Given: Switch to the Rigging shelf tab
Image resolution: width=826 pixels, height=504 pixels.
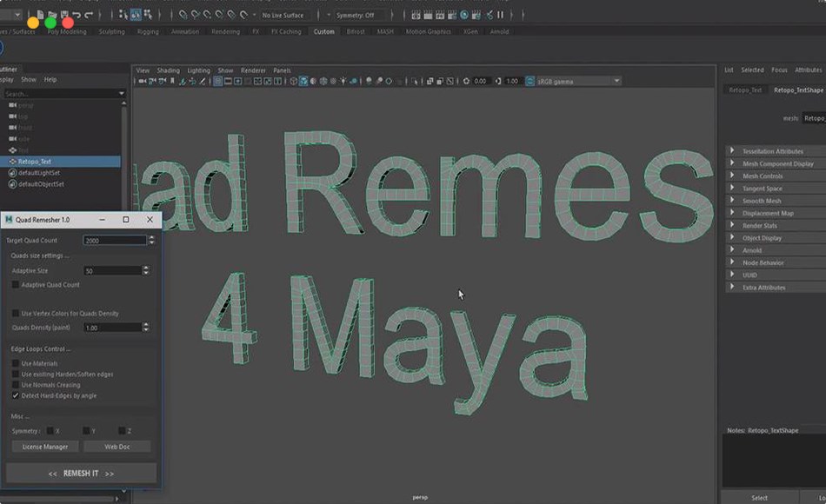Looking at the screenshot, I should 148,31.
